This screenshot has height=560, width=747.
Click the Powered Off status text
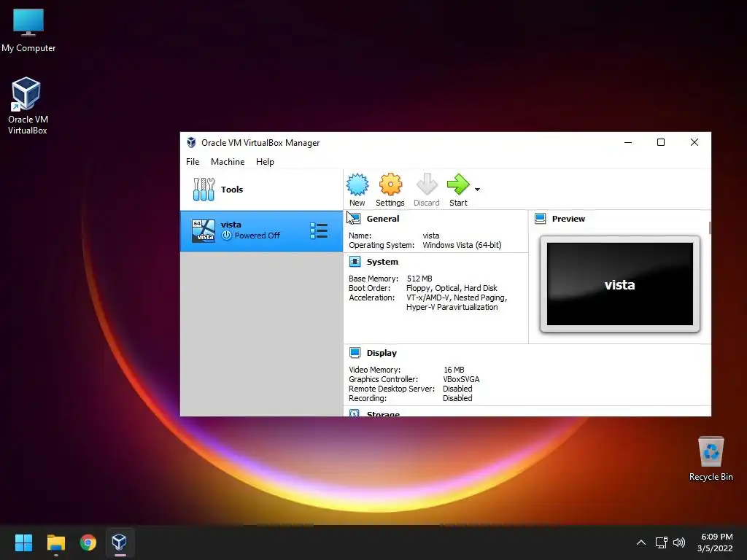click(x=258, y=236)
